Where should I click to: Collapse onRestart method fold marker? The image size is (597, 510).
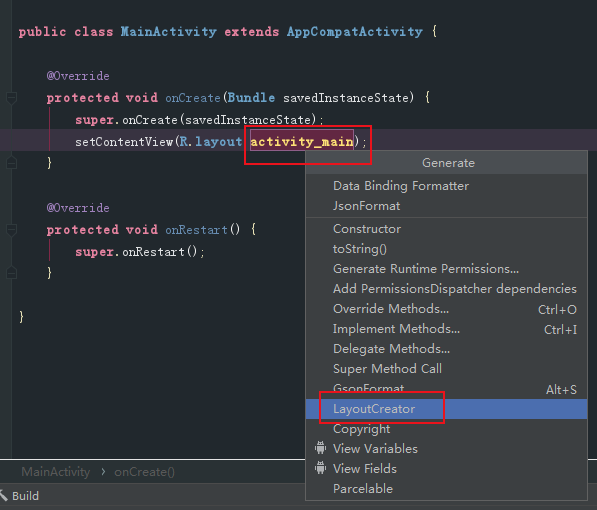(11, 230)
